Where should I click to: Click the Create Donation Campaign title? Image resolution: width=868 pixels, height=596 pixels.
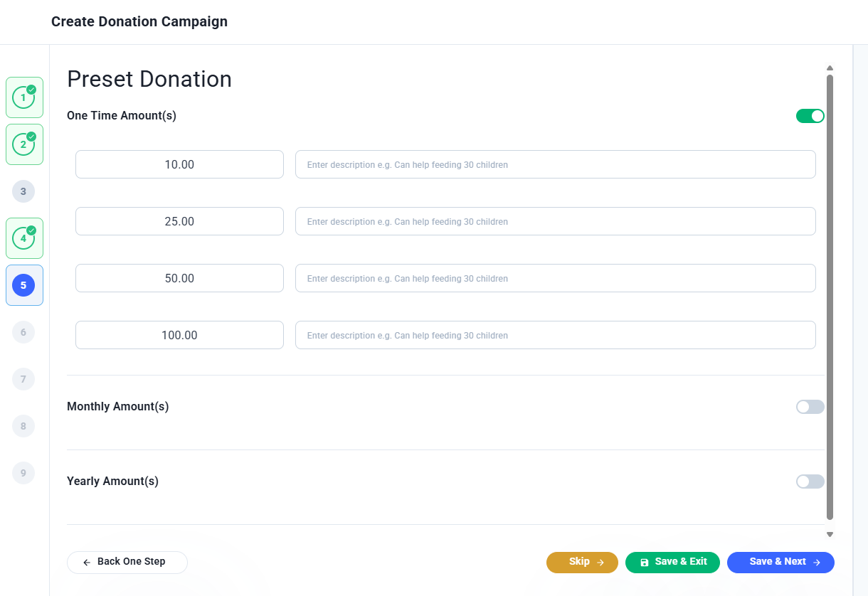coord(139,21)
